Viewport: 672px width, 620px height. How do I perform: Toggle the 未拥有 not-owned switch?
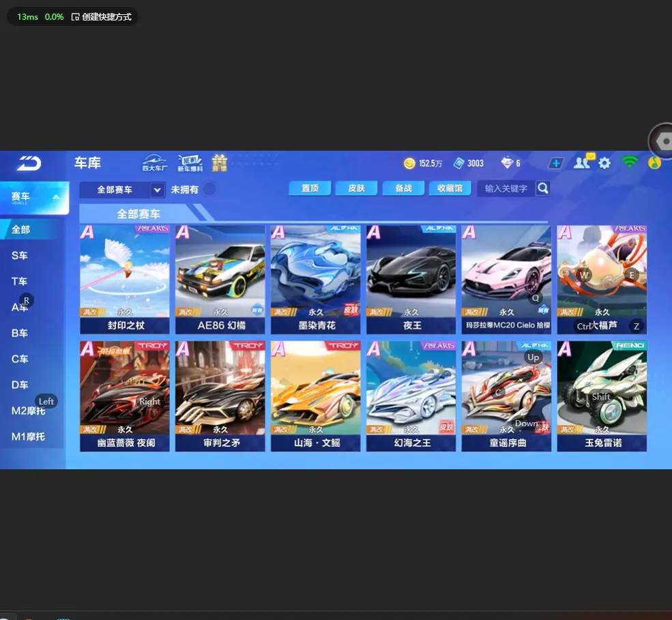point(209,189)
